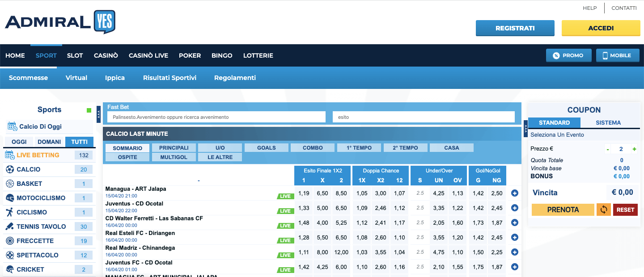The width and height of the screenshot is (644, 277).
Task: Pick away odds 12,00 for Real Madriz - Chinandega
Action: click(341, 252)
